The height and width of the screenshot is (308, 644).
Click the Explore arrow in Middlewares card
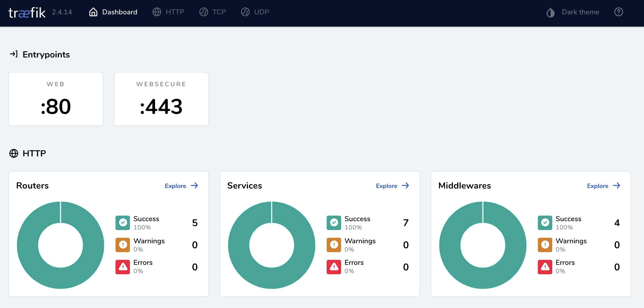coord(617,186)
